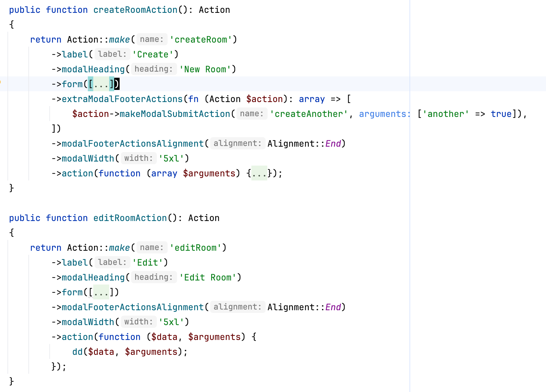Click the createRoomAction method name
This screenshot has height=392, width=546.
(135, 10)
